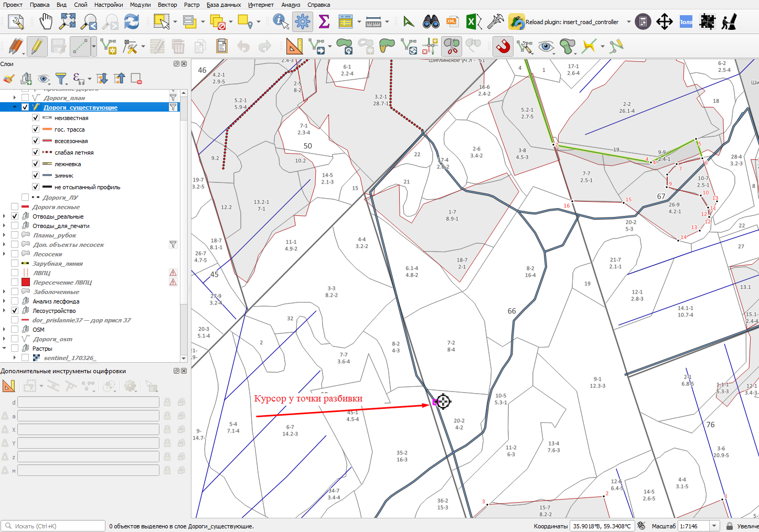
Task: Click the layer filter funnel icon
Action: tap(61, 79)
